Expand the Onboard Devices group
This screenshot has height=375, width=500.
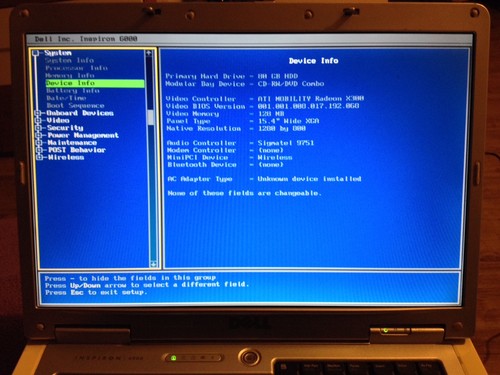tap(38, 113)
